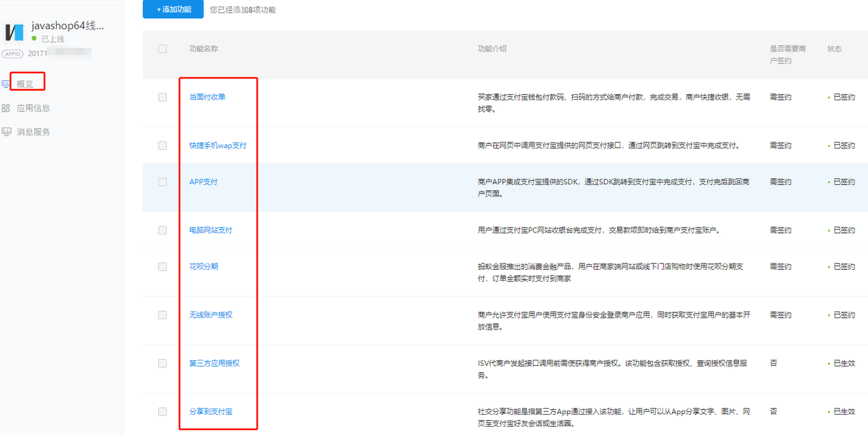Click 否 in the 第三方应用授权 row
The width and height of the screenshot is (868, 435).
[773, 363]
